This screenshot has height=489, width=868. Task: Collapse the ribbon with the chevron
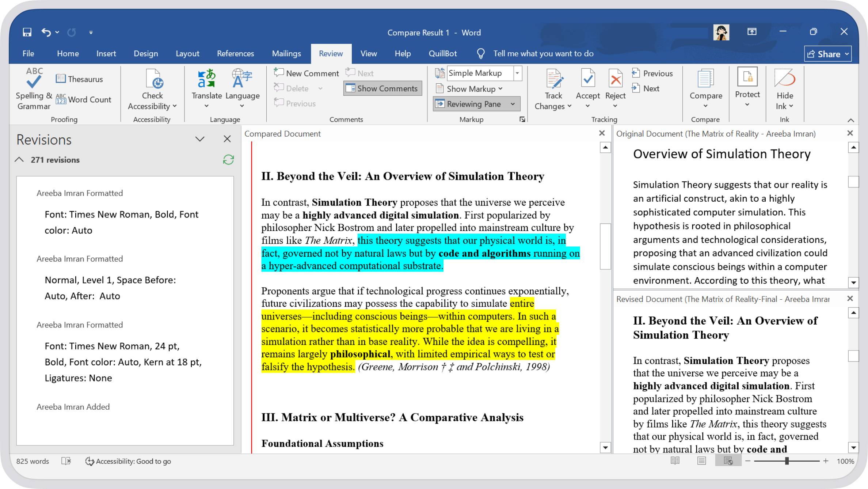click(x=851, y=120)
